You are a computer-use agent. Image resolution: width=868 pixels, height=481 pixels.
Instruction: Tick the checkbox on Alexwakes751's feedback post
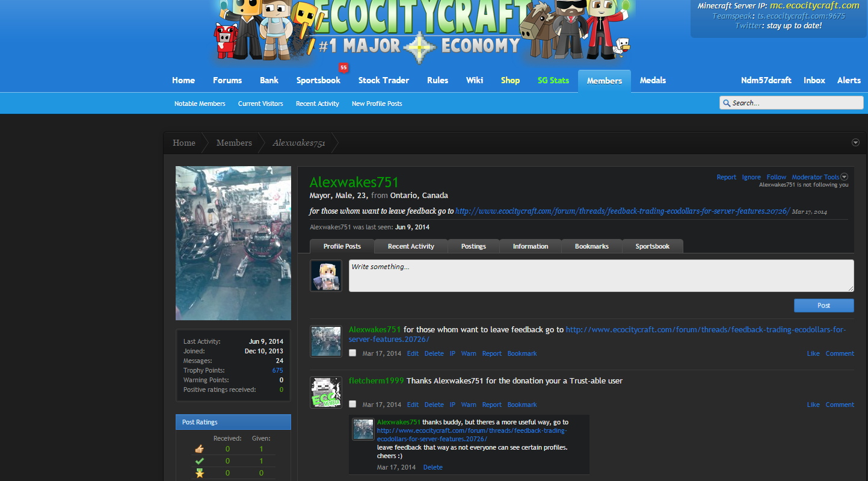[352, 353]
